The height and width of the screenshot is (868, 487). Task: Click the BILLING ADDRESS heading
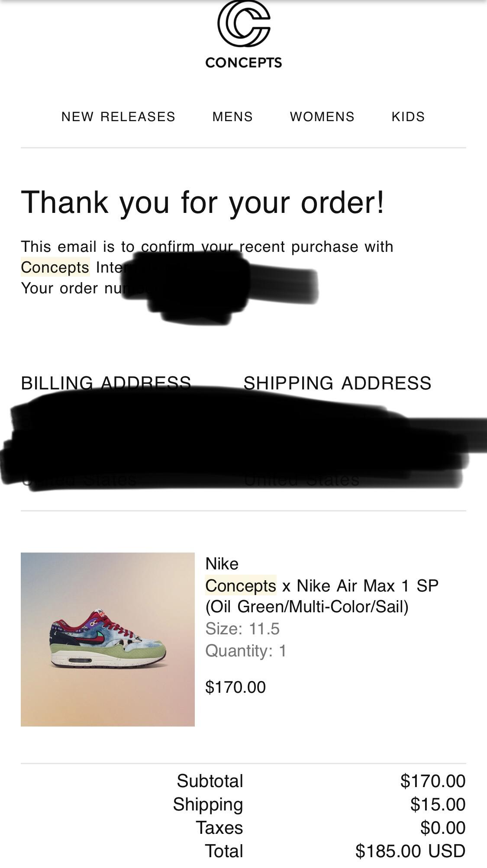[106, 383]
